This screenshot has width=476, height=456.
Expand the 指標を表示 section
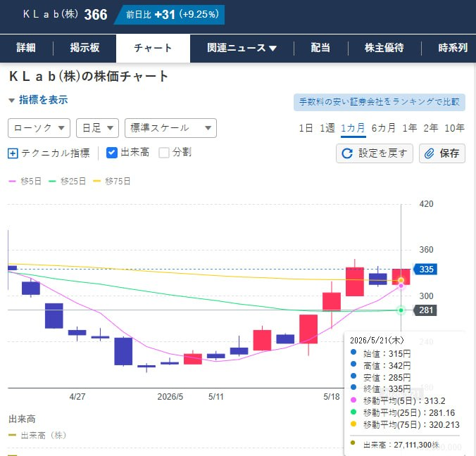coord(38,100)
